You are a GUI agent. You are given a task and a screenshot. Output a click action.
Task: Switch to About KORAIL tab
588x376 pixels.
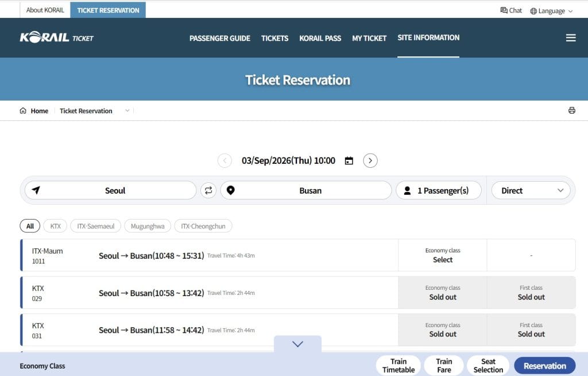[45, 10]
